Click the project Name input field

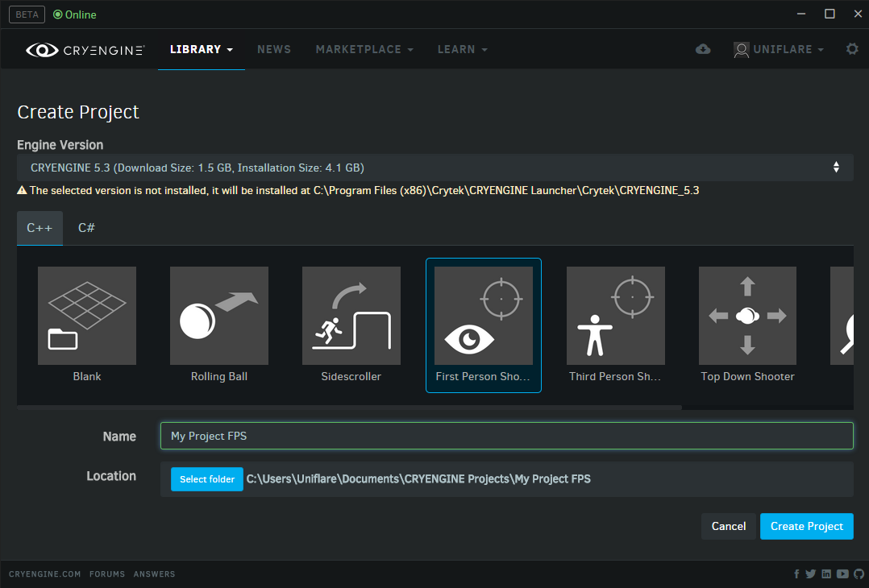pos(506,436)
